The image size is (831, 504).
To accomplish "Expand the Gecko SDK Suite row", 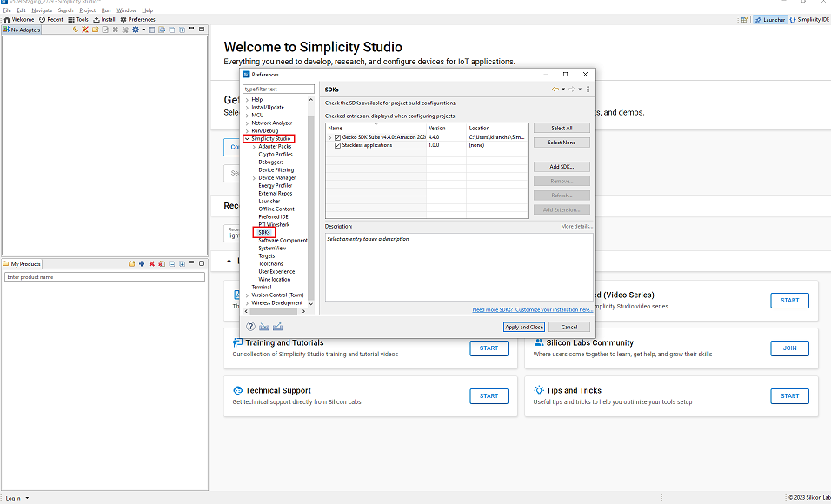I will click(x=330, y=138).
